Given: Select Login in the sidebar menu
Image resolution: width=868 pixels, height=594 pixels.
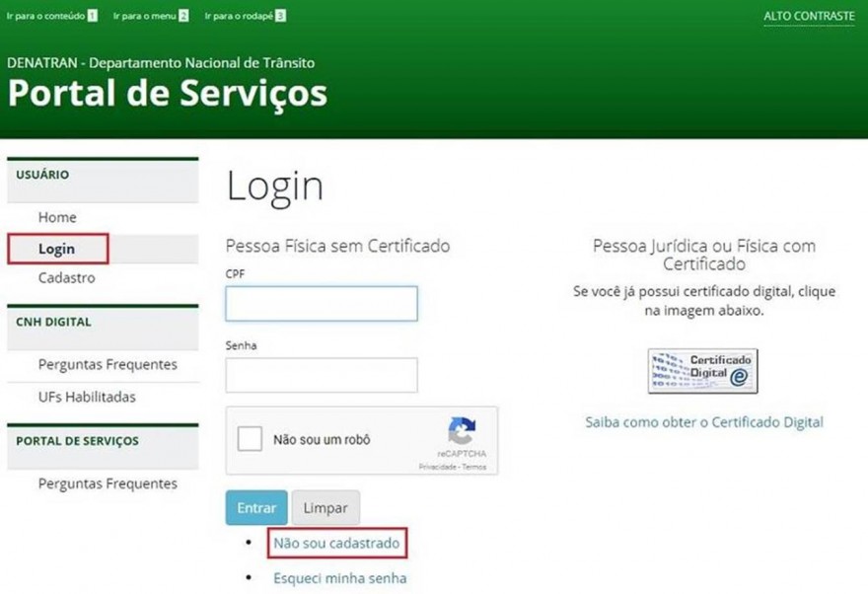Looking at the screenshot, I should coord(56,249).
